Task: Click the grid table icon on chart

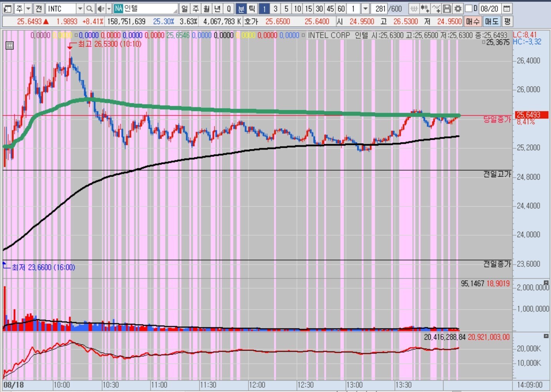Action: (x=10, y=46)
